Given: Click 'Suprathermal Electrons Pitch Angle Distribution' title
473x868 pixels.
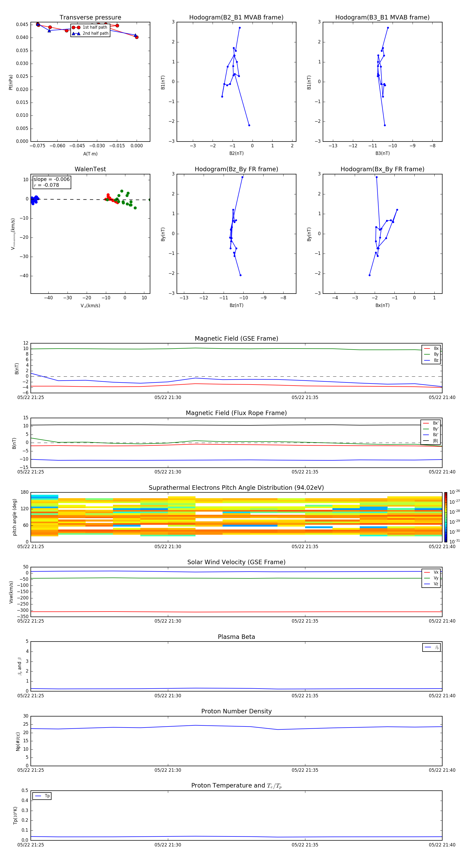Looking at the screenshot, I should point(236,488).
